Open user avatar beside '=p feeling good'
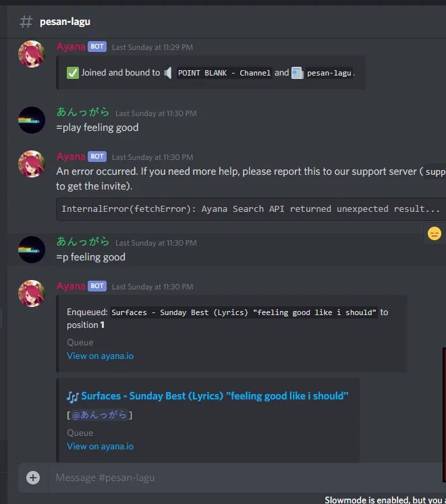Viewport: 446px width, 504px height. point(31,250)
